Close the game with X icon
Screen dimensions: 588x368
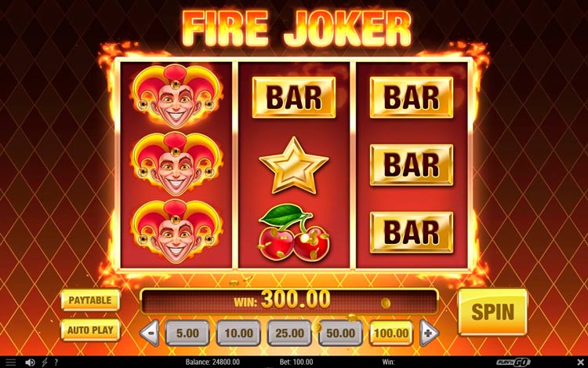click(579, 362)
